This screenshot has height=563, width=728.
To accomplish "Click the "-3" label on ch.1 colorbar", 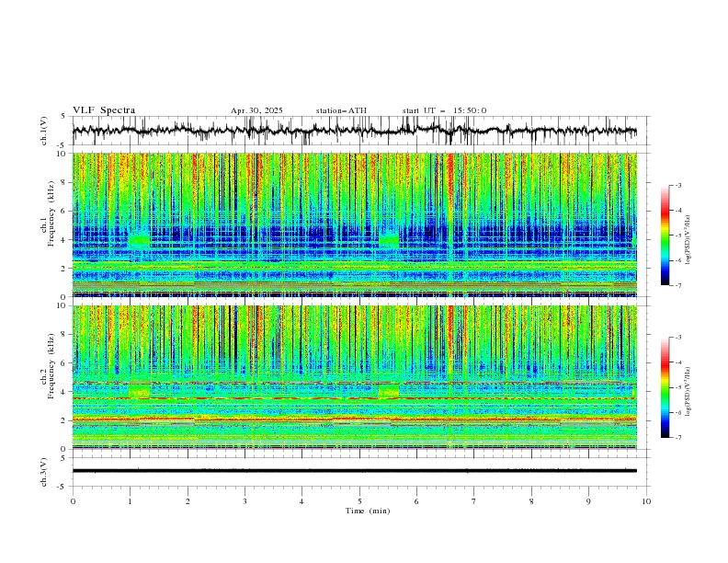I will [678, 185].
